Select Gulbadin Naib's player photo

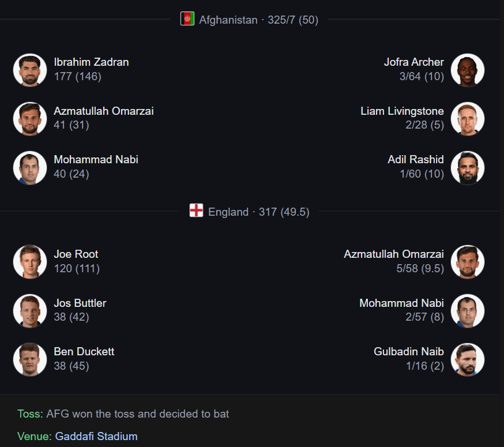(x=467, y=359)
